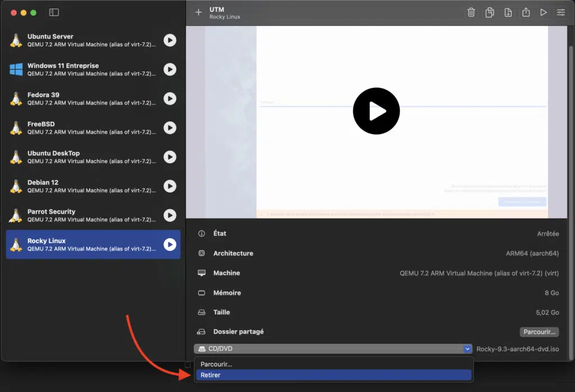Select Ubuntu Server in the VM list
The image size is (575, 392).
93,40
